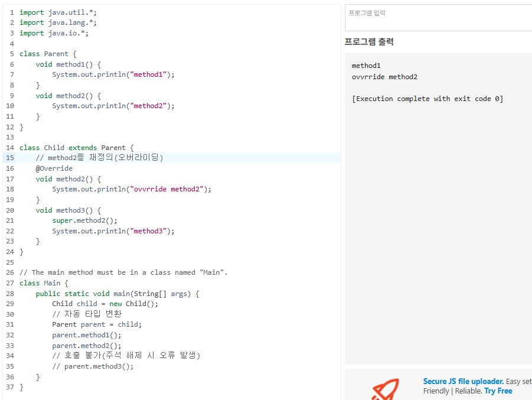Click 'ovvrride method2' in program output
The image size is (532, 400).
coord(384,77)
